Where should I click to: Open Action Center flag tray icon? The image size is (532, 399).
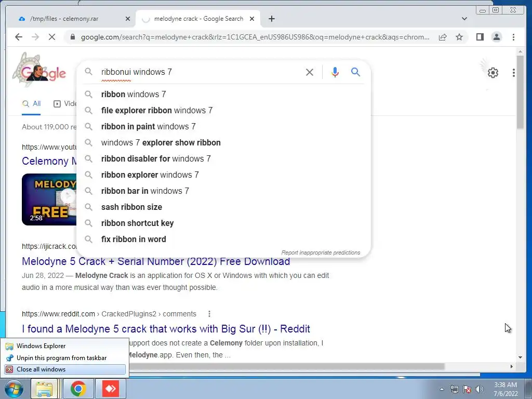point(467,389)
